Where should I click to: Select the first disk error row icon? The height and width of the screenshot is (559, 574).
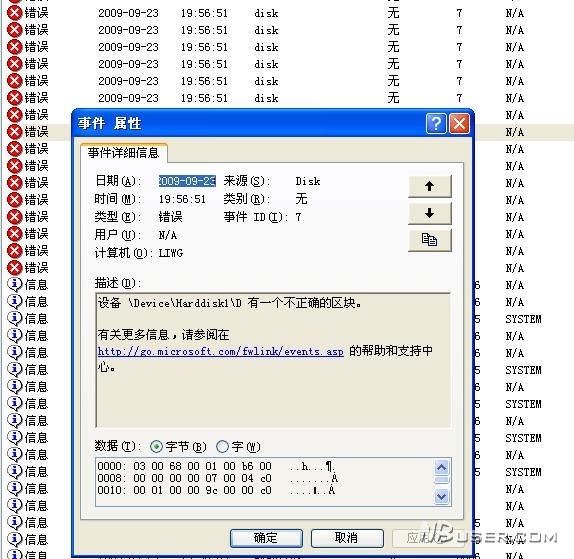(15, 13)
